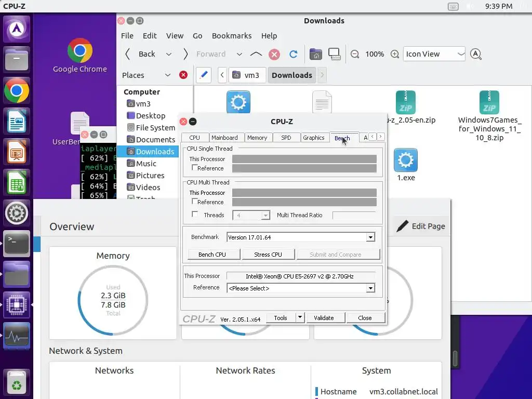This screenshot has height=399, width=532.
Task: Switch to the CPU tab
Action: click(195, 137)
